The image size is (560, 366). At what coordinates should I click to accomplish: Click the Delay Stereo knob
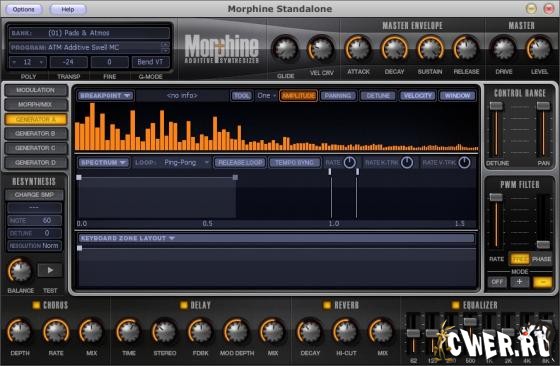tap(164, 331)
